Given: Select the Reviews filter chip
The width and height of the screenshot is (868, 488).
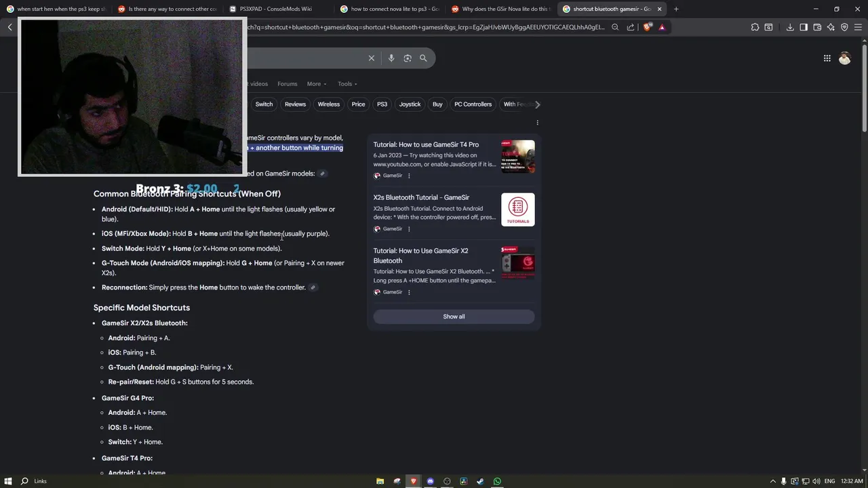Looking at the screenshot, I should click(295, 104).
